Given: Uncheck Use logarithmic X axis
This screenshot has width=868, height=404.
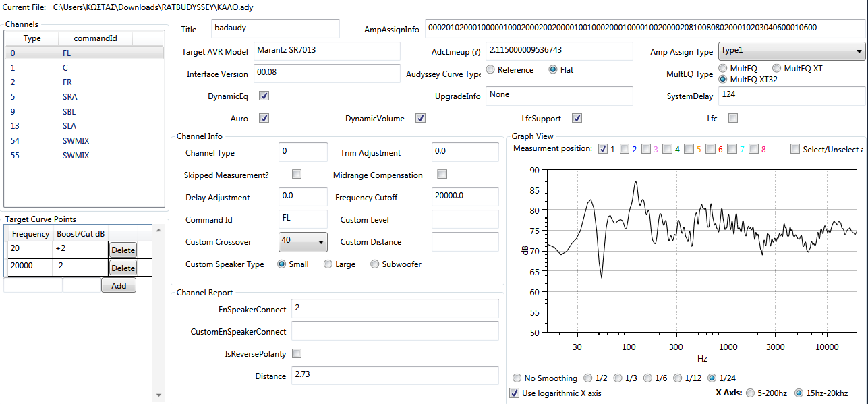Looking at the screenshot, I should click(x=516, y=393).
